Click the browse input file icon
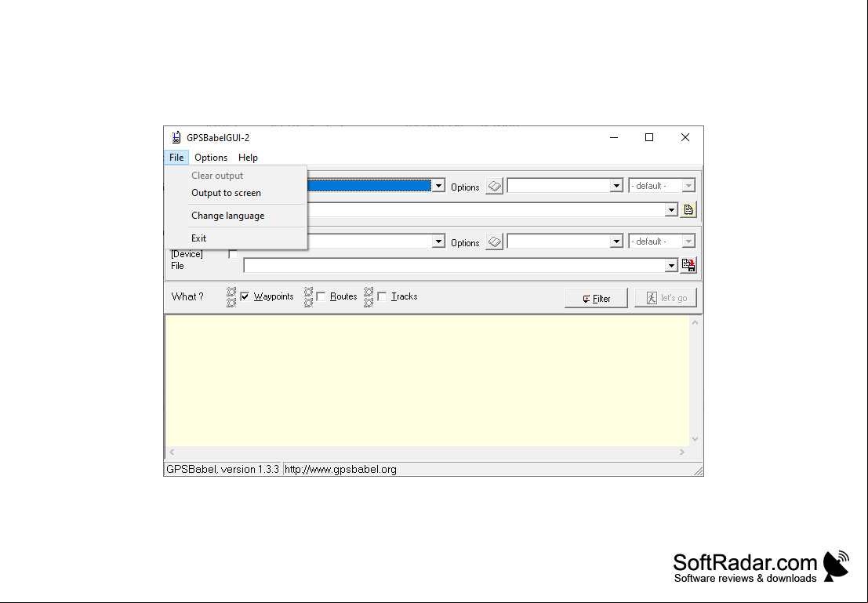 pos(688,209)
